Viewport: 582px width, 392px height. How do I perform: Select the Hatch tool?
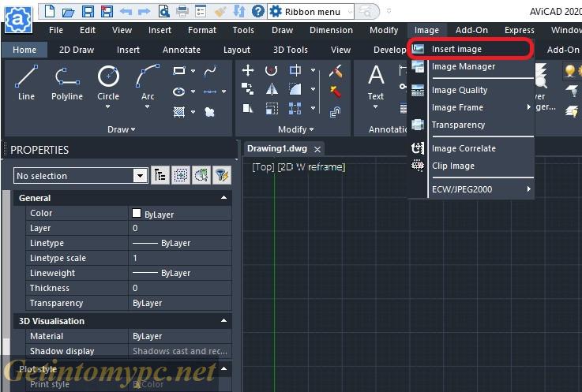[179, 112]
